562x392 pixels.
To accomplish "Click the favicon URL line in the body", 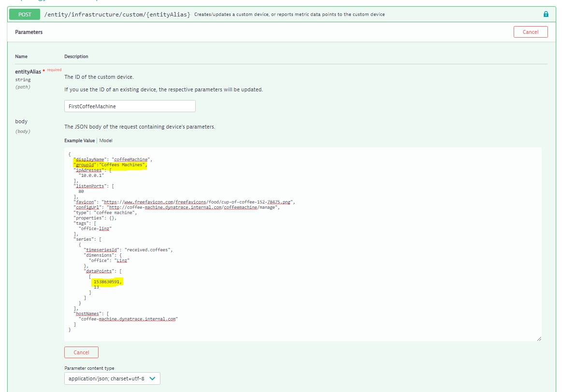I will pos(184,202).
